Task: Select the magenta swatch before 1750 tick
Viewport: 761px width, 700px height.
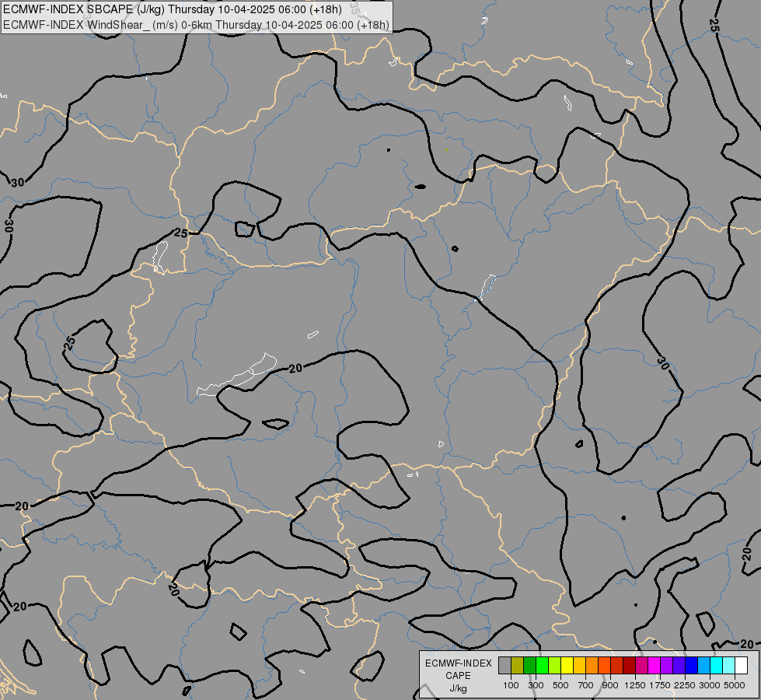Action: (x=654, y=666)
